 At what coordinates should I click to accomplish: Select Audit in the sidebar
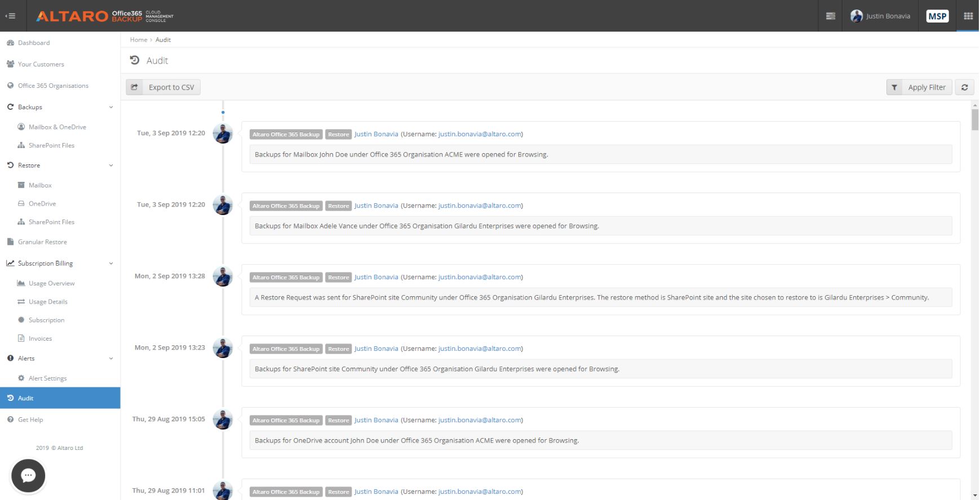60,398
